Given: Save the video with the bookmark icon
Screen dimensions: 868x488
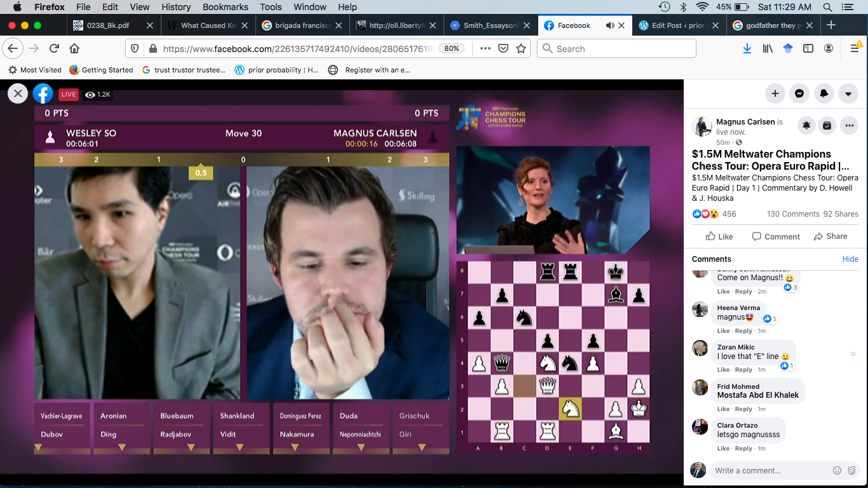Looking at the screenshot, I should (x=827, y=126).
